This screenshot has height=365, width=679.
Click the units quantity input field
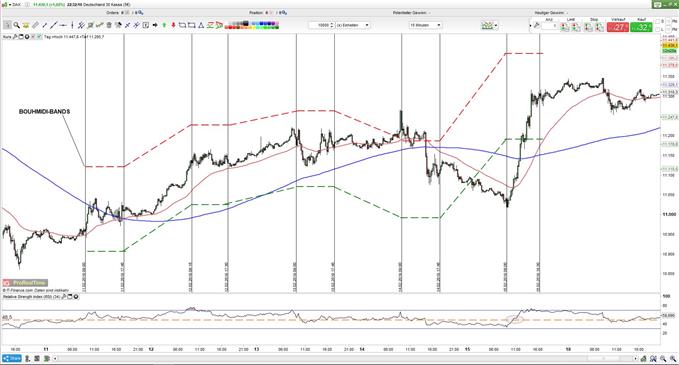click(320, 26)
